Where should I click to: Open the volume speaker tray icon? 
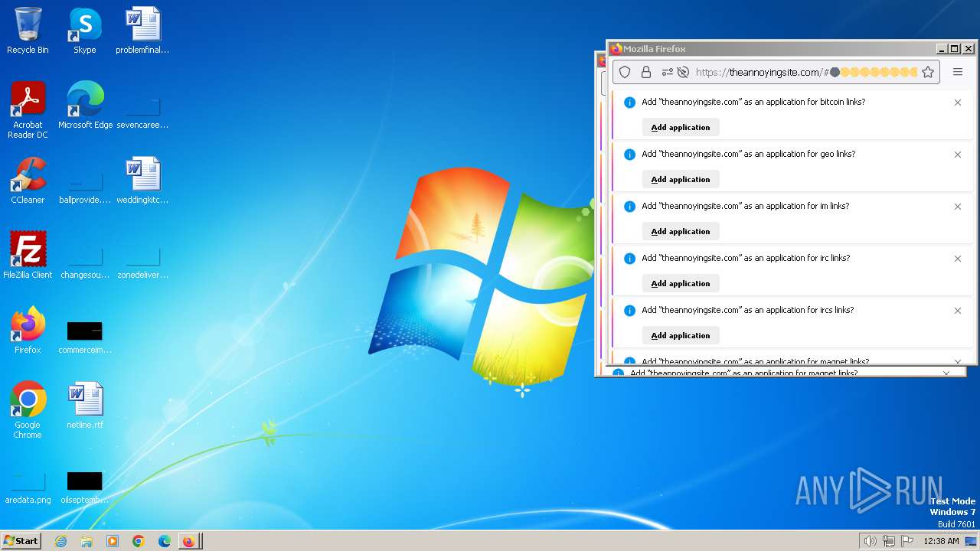870,541
